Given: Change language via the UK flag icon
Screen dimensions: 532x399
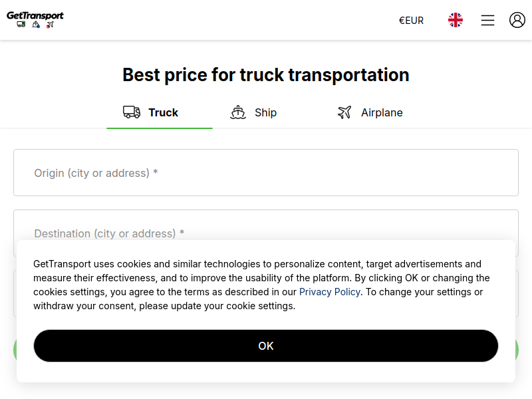Looking at the screenshot, I should pos(456,20).
